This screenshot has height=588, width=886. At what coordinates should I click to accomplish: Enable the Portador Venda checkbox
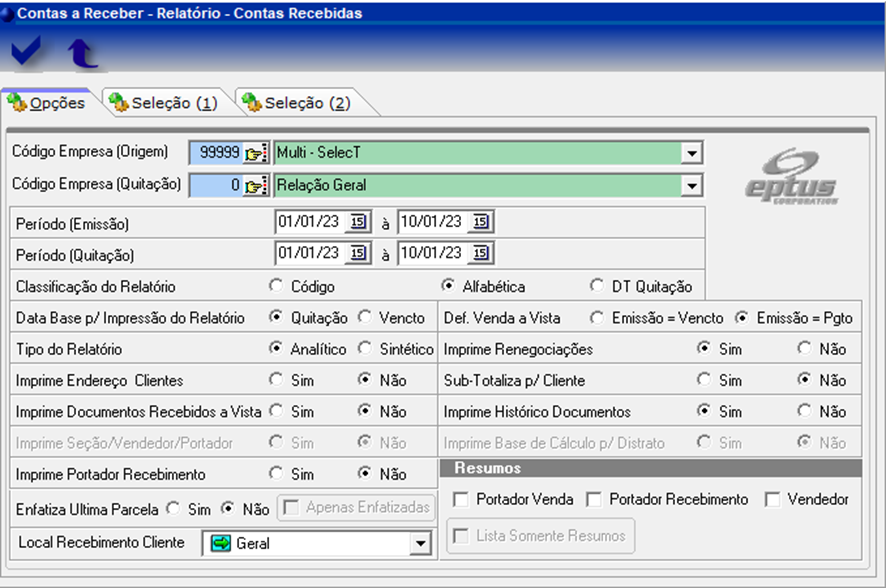click(461, 499)
